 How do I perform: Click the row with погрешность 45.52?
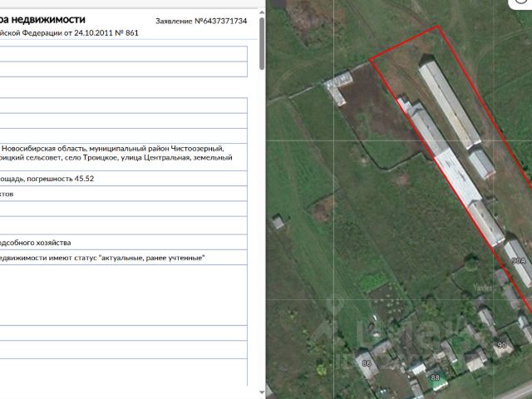(124, 178)
